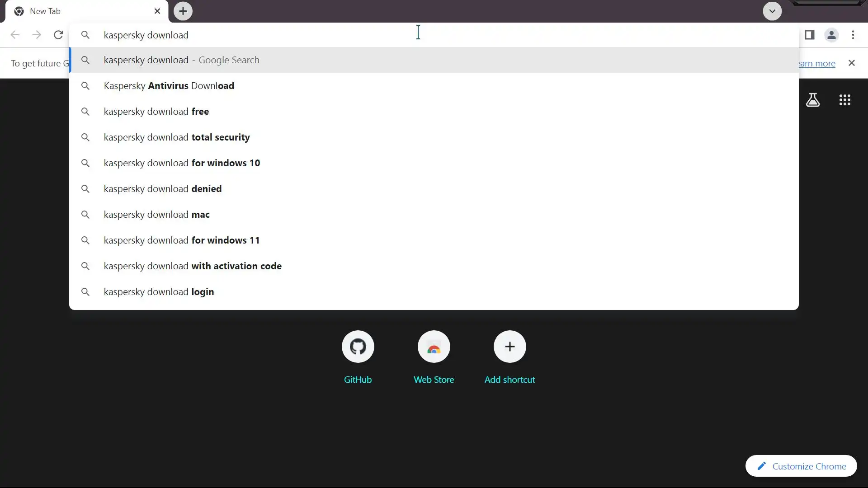The width and height of the screenshot is (868, 488).
Task: Pick 'kaspersky download with activation code' suggestion
Action: pos(193,266)
